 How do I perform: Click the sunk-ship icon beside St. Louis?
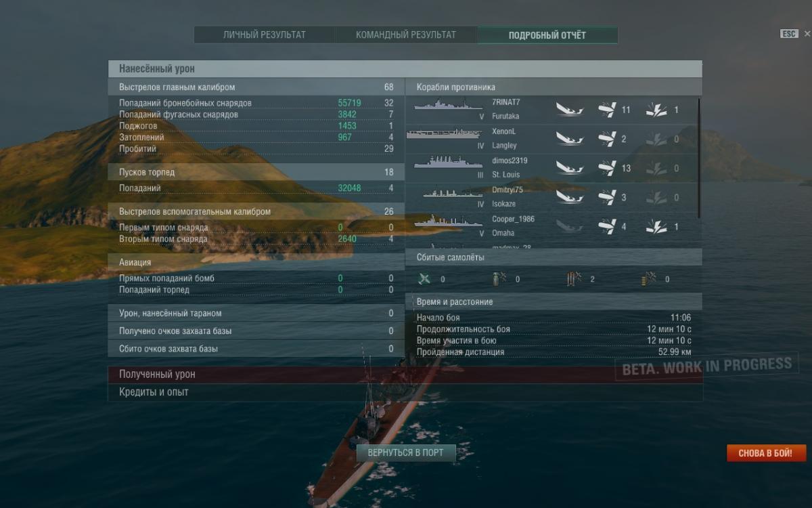pyautogui.click(x=570, y=167)
